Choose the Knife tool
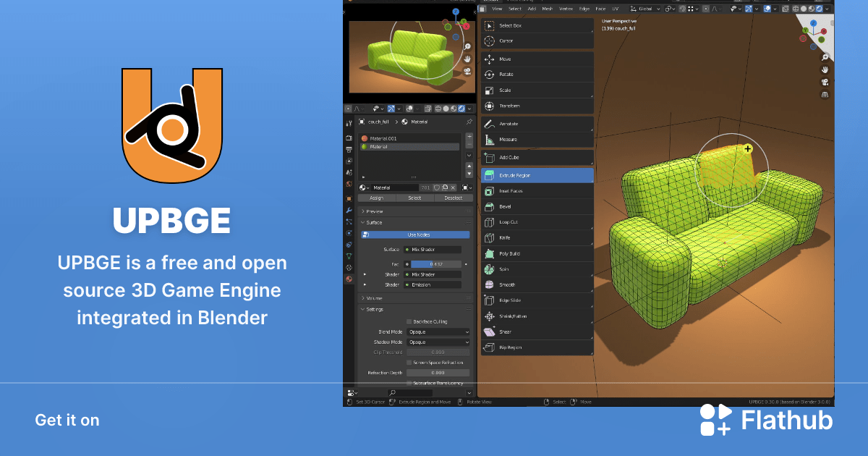This screenshot has height=456, width=868. (537, 237)
